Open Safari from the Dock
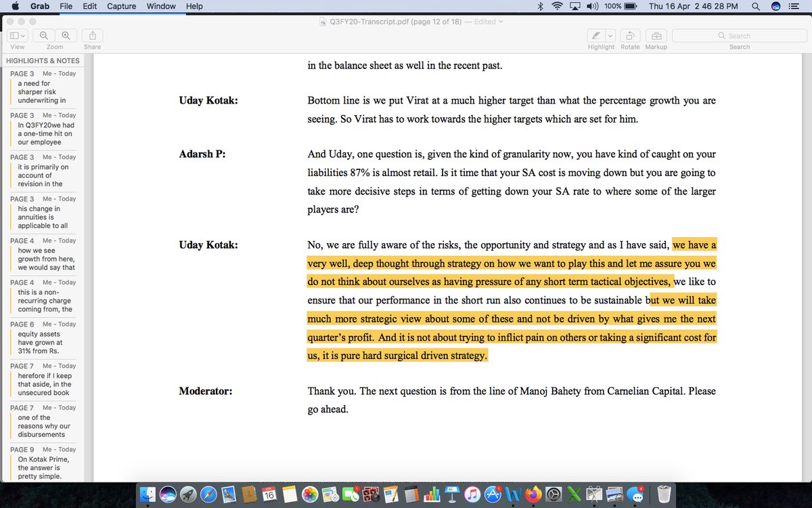Viewport: 812px width, 508px height. tap(208, 494)
